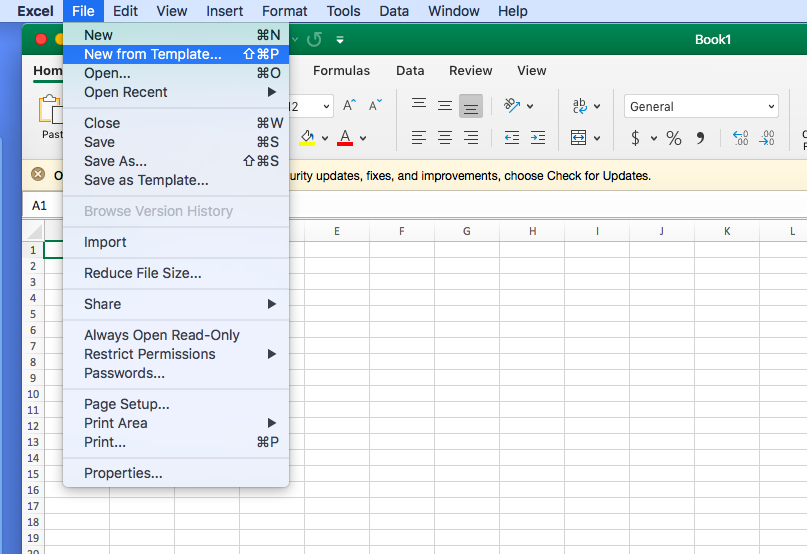Expand Open Recent submenu
The height and width of the screenshot is (554, 807).
click(176, 92)
